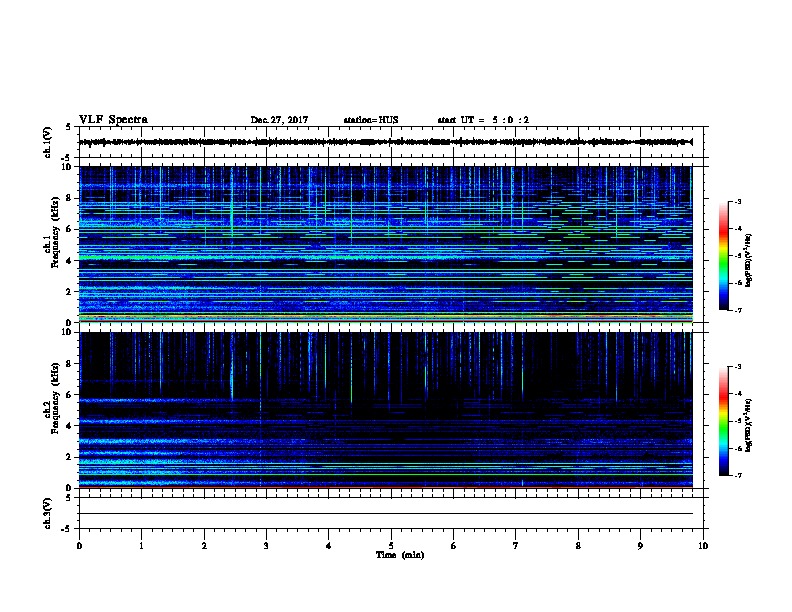
Task: Select the "Time (min)" axis label
Action: [x=400, y=555]
